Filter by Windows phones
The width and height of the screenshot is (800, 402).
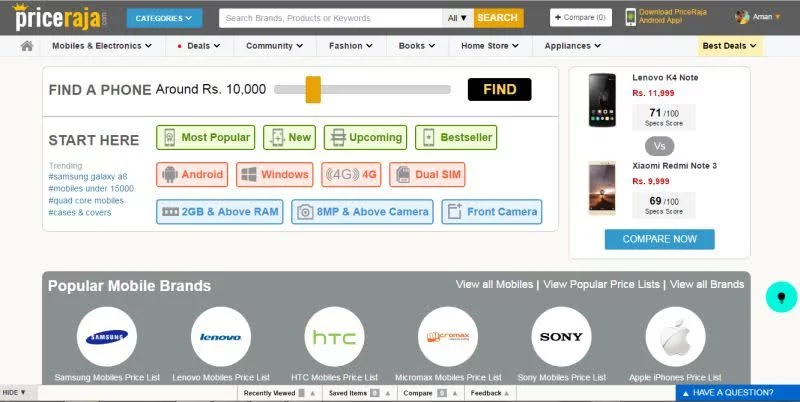tap(275, 174)
